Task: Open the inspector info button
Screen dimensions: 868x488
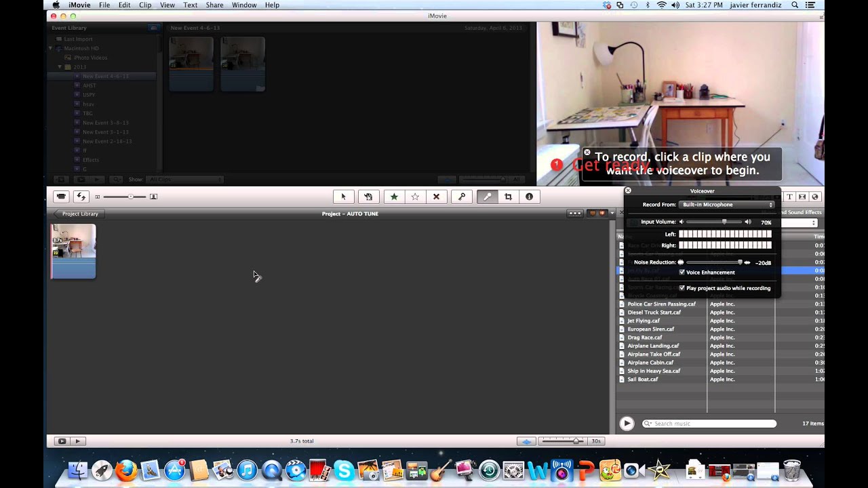Action: pos(529,197)
